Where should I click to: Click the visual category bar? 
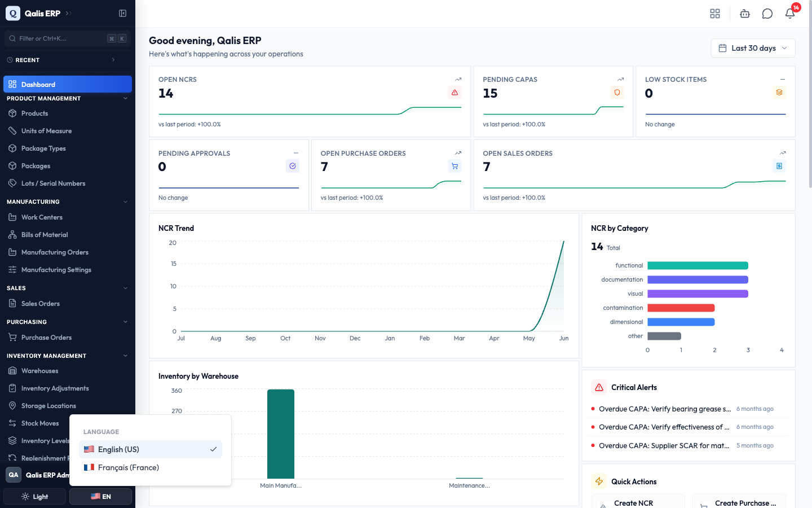(698, 294)
